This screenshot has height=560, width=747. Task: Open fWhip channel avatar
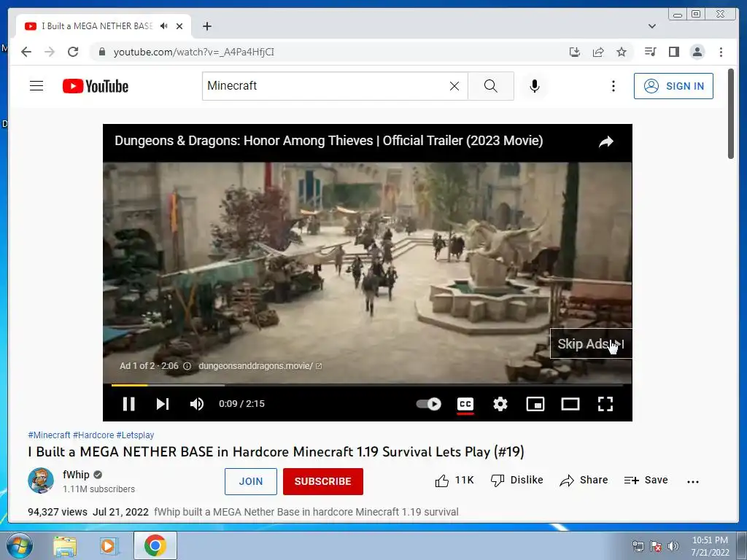(41, 481)
